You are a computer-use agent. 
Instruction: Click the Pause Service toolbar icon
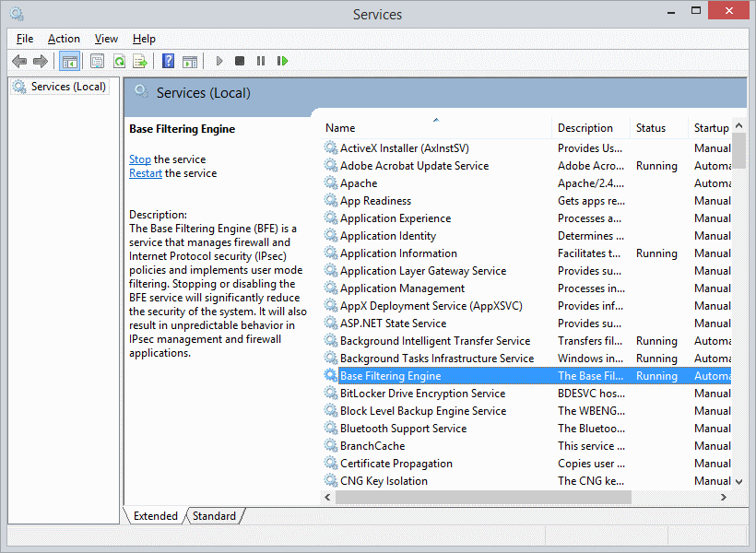coord(261,61)
